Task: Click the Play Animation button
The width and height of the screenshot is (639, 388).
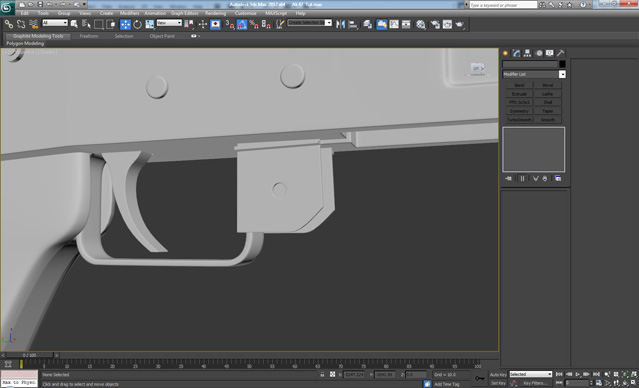Action: [577, 374]
